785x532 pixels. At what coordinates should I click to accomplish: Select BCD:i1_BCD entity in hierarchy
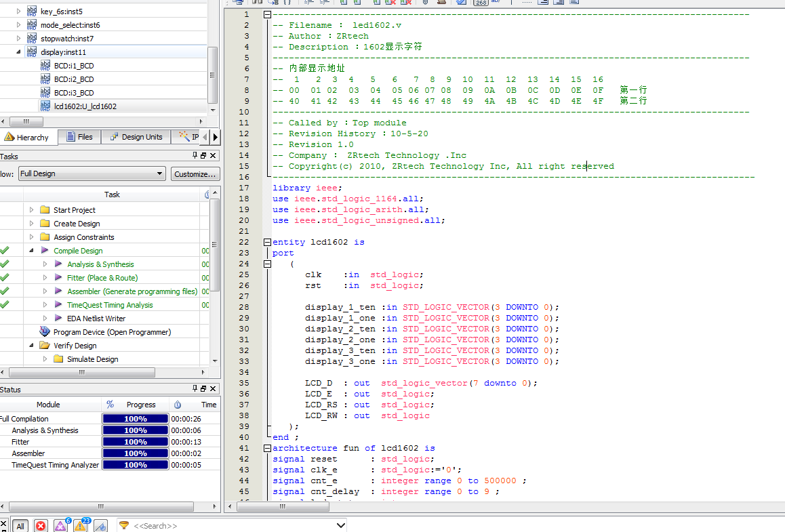click(74, 66)
